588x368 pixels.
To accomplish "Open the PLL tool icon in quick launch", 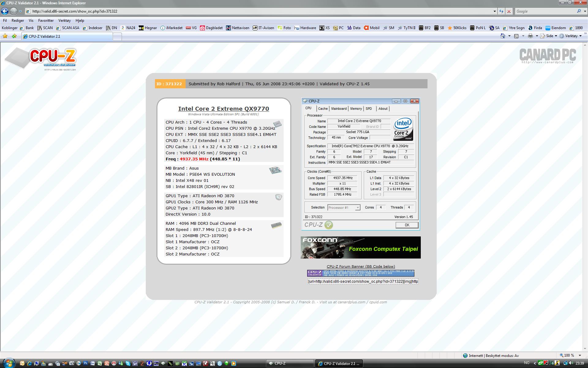I will click(x=156, y=363).
